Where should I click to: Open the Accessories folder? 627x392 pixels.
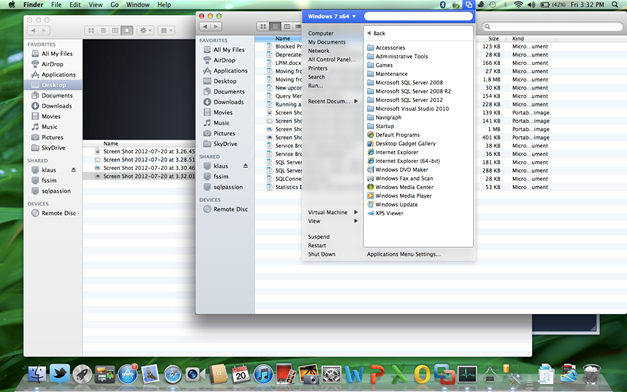click(x=386, y=48)
